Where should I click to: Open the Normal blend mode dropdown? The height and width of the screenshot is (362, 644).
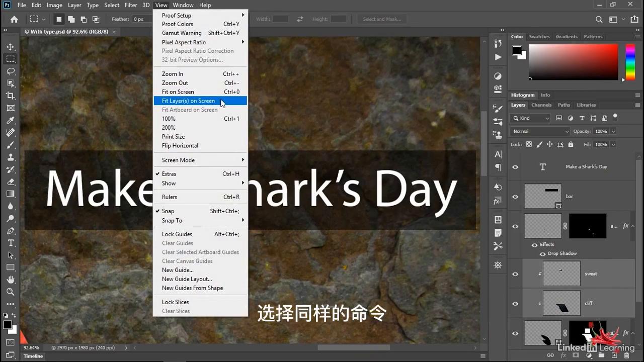click(540, 131)
